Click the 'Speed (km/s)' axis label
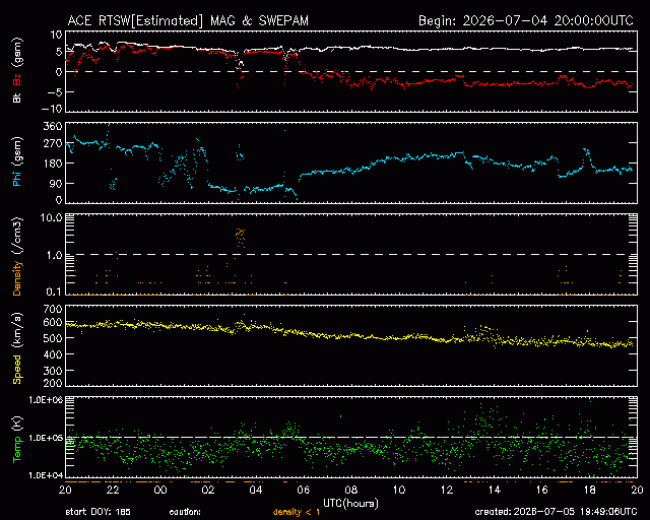The width and height of the screenshot is (650, 520). (17, 348)
